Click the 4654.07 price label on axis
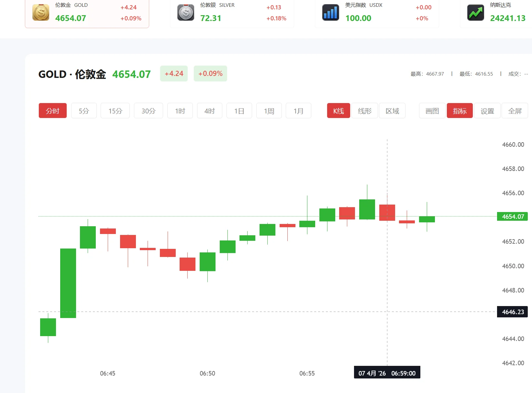Viewport: 532px width, 393px height. pos(512,217)
